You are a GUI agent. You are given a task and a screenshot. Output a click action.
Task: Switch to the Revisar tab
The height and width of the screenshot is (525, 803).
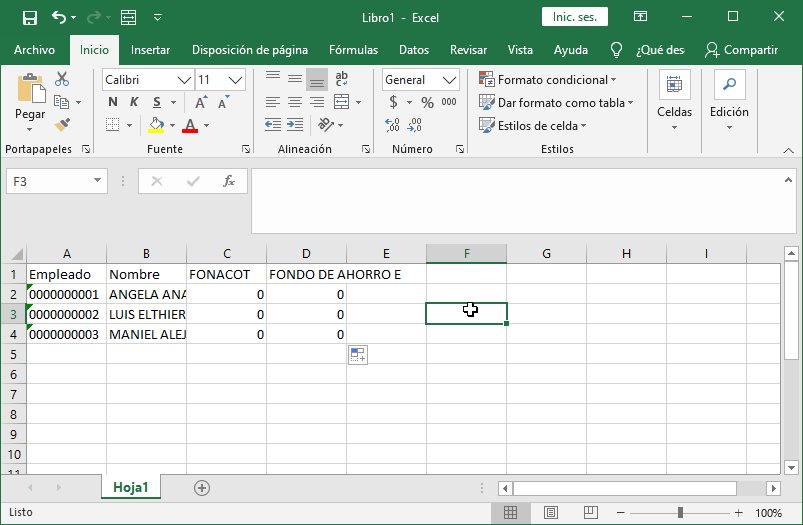(468, 50)
